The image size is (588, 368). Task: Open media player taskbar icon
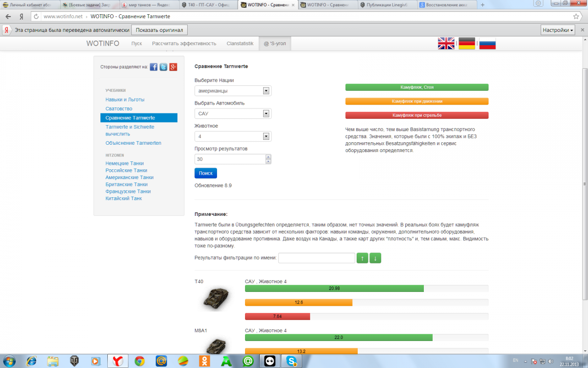coord(96,361)
